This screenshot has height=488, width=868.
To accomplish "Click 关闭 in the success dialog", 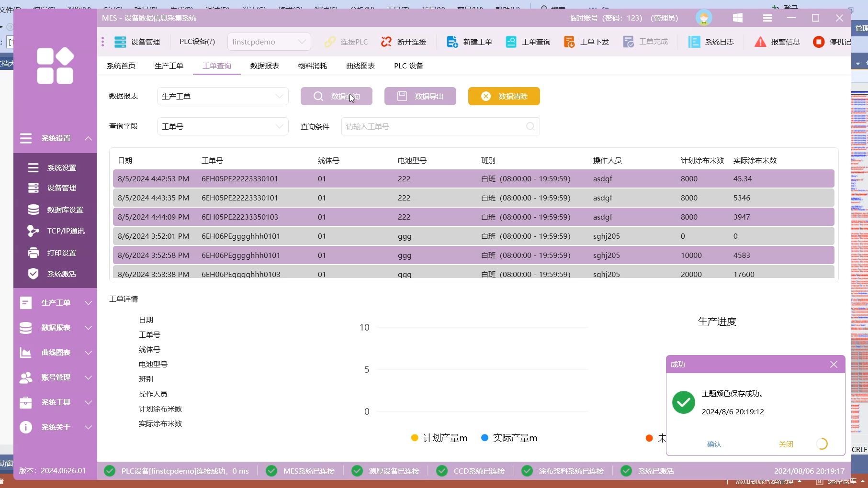I will pyautogui.click(x=786, y=444).
